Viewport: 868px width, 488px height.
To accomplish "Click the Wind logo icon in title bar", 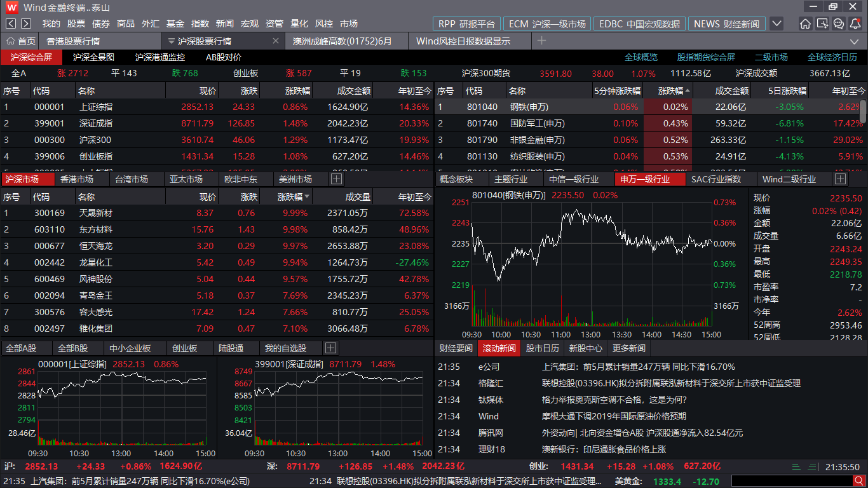I will point(11,7).
